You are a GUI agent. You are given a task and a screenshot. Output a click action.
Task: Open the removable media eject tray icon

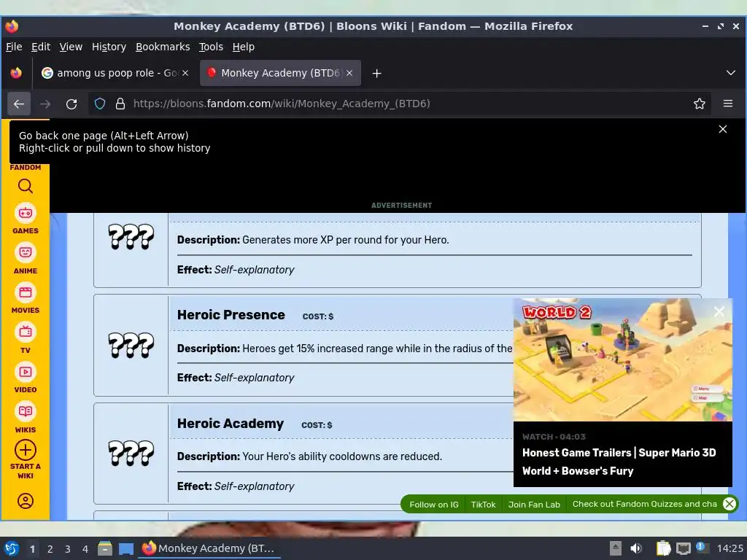pos(616,548)
